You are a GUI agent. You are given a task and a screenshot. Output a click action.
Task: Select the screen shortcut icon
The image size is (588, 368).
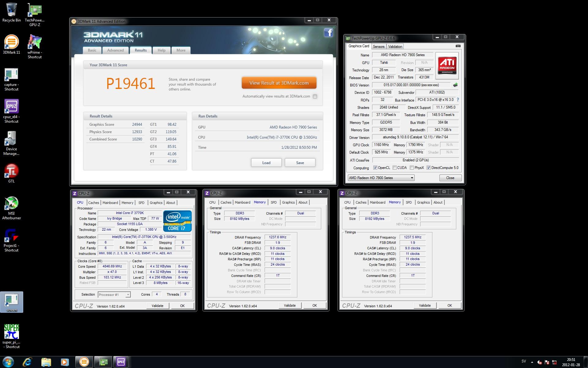click(12, 302)
